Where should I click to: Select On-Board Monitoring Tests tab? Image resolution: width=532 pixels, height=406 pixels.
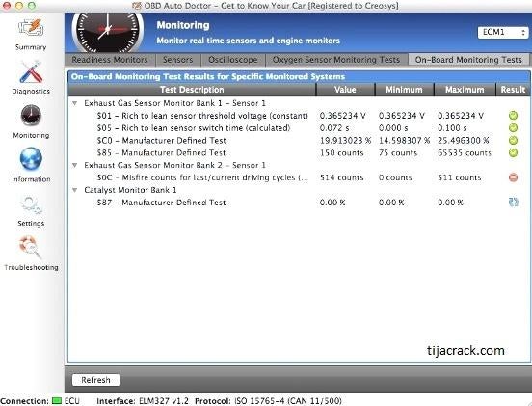[468, 60]
